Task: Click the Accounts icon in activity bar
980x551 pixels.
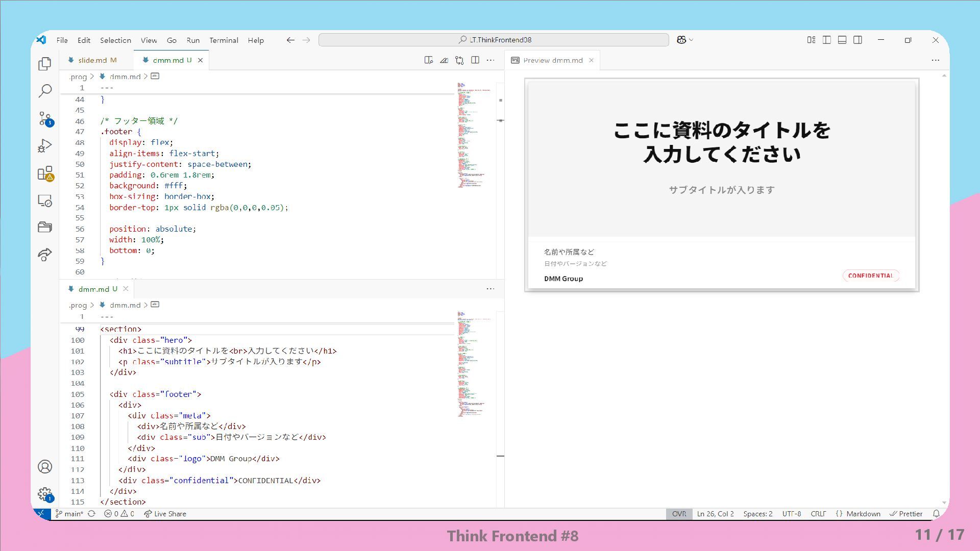Action: [x=45, y=467]
